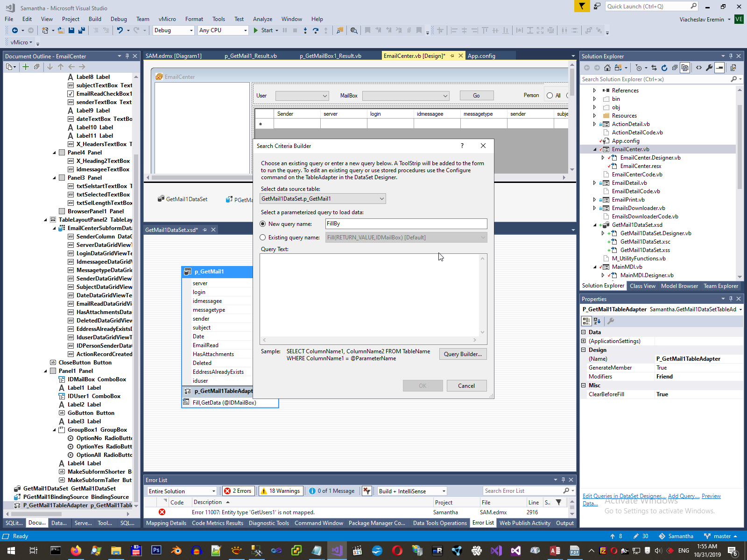Image resolution: width=747 pixels, height=560 pixels.
Task: Toggle Show All Files in Solution Explorer
Action: tap(685, 68)
